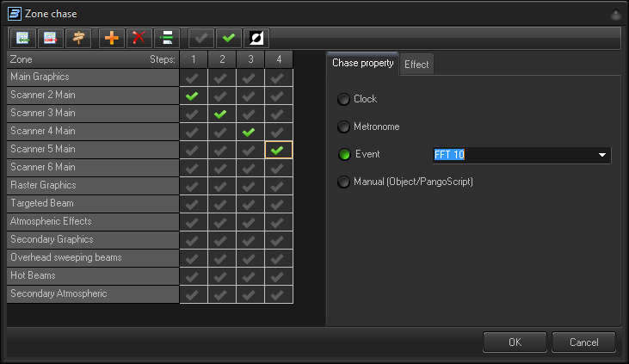The image size is (629, 364).
Task: Toggle Scanner 5 Main step 4 checkmark
Action: (277, 150)
